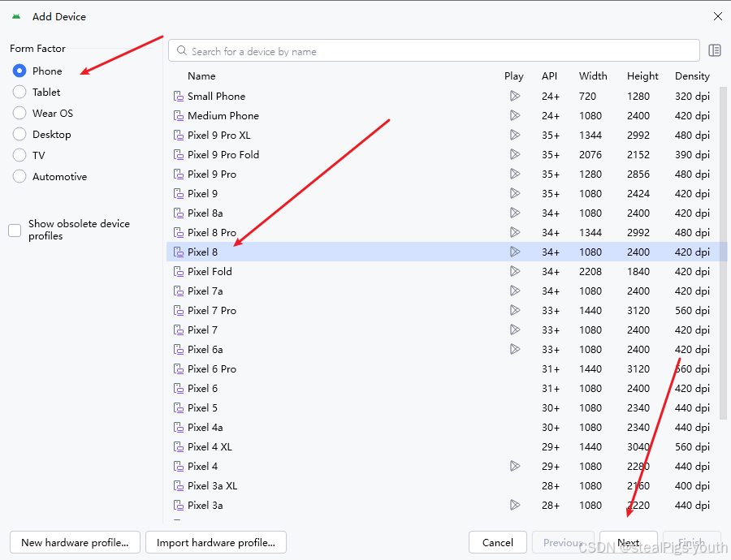The height and width of the screenshot is (560, 731).
Task: Select the TV form factor
Action: pos(19,155)
